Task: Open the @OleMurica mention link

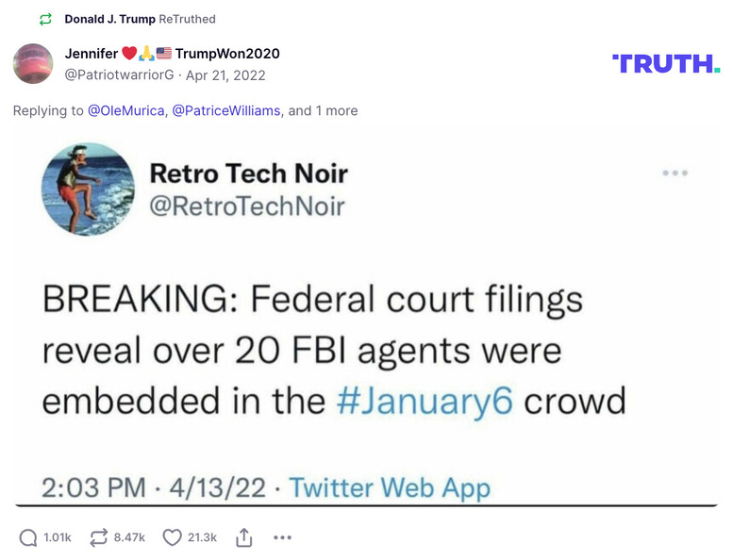Action: tap(125, 110)
